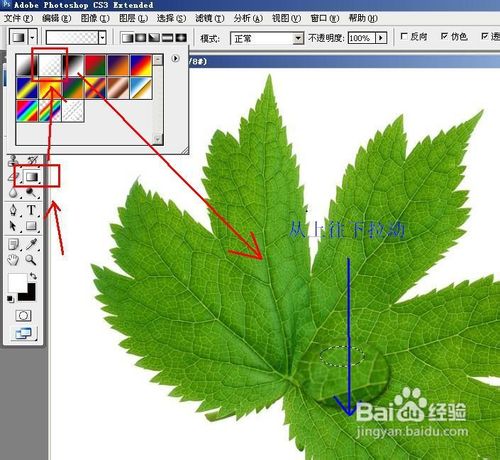Image resolution: width=500 pixels, height=460 pixels.
Task: Pick the Blue, Red, Yellow gradient preset
Action: tap(141, 65)
